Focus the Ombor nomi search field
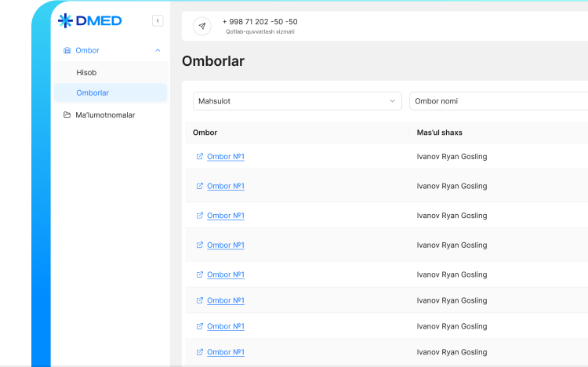Image resolution: width=588 pixels, height=367 pixels. coord(498,101)
